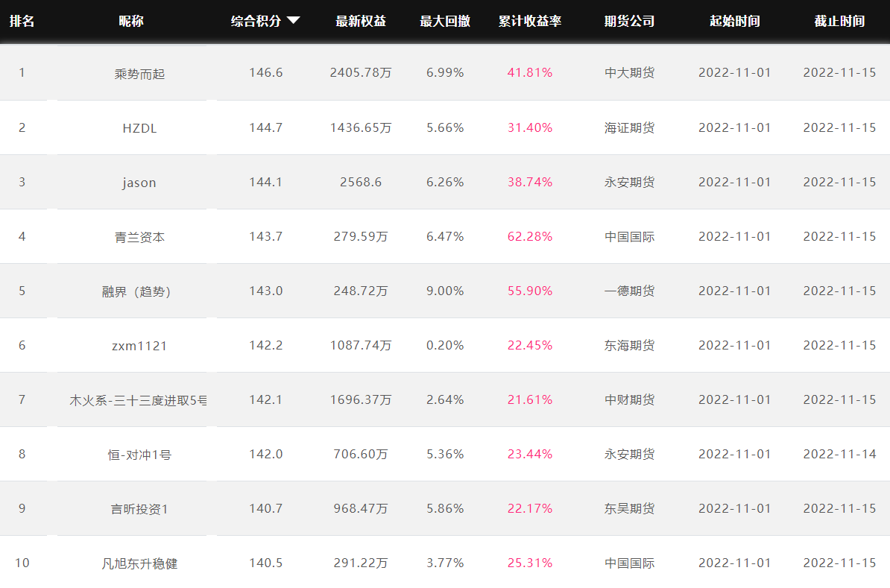Screen dimensions: 890x588
Task: Click cumulative return 55.90%
Action: pos(529,291)
